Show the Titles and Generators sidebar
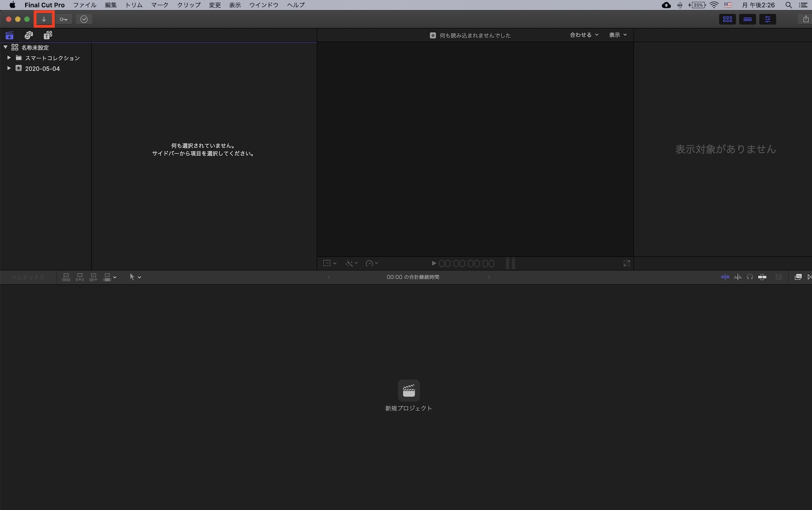Viewport: 812px width, 510px height. (48, 35)
